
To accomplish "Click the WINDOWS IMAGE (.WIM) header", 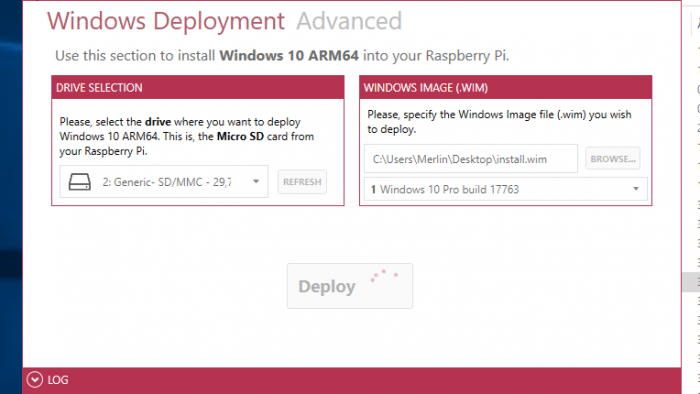I will [x=506, y=87].
